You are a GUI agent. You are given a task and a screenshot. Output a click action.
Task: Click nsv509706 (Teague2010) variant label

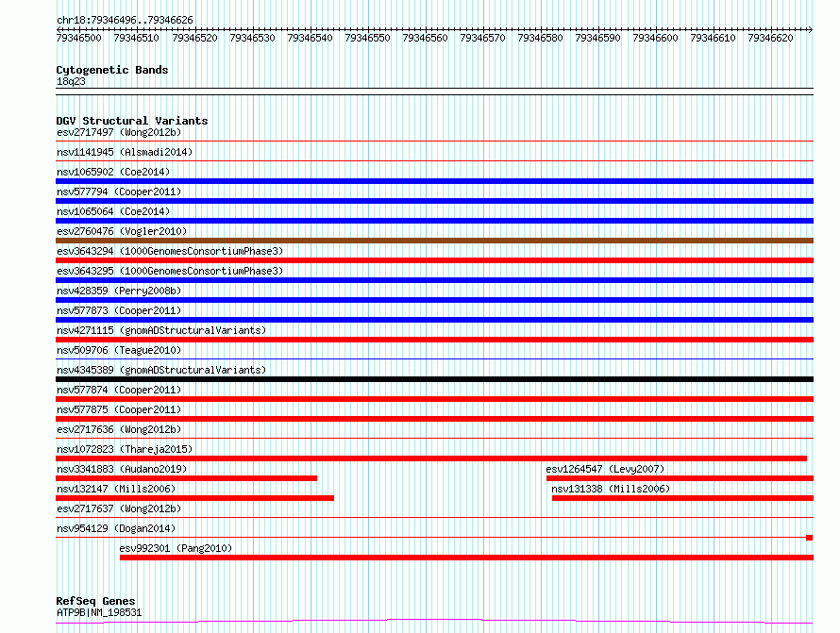click(119, 350)
